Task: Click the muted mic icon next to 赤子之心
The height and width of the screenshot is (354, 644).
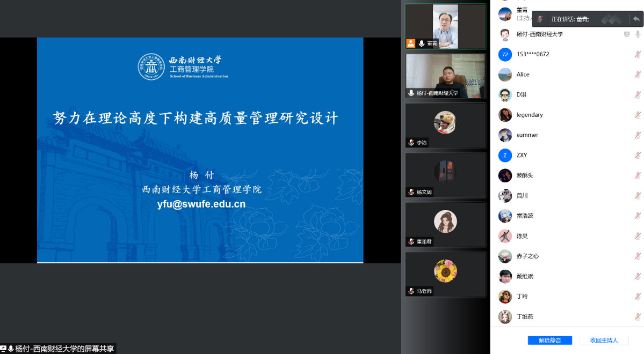Action: (638, 256)
